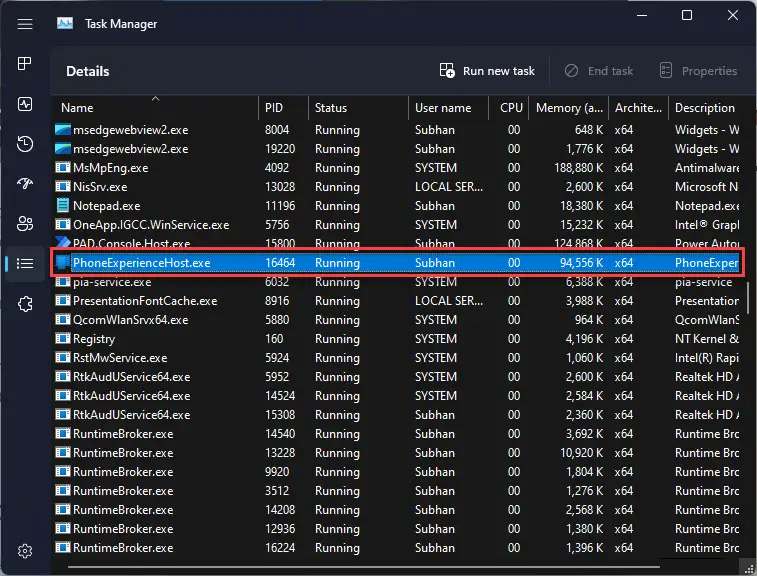Click the vertical scrollbar thumb

click(x=748, y=297)
